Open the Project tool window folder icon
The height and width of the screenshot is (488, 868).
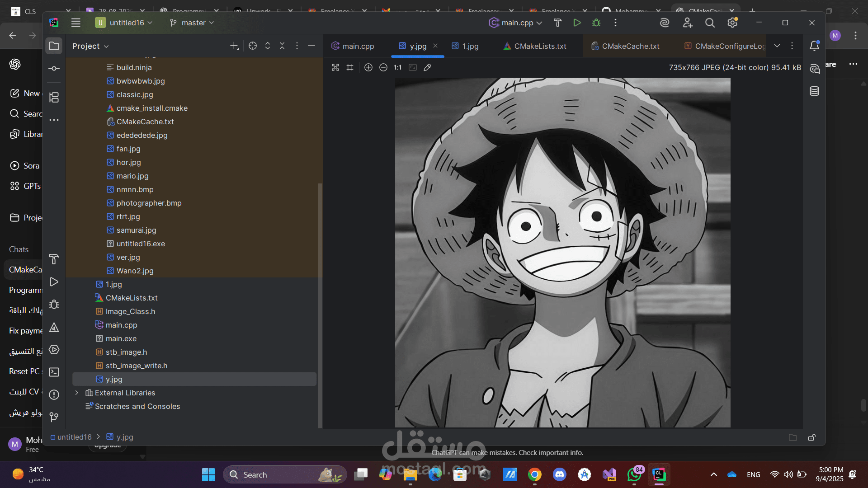click(x=54, y=46)
